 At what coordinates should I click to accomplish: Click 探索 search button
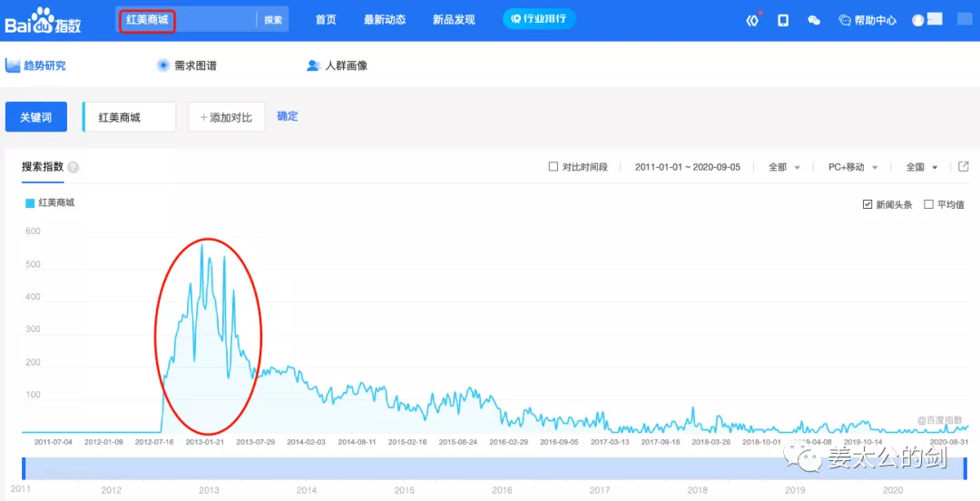(x=273, y=20)
